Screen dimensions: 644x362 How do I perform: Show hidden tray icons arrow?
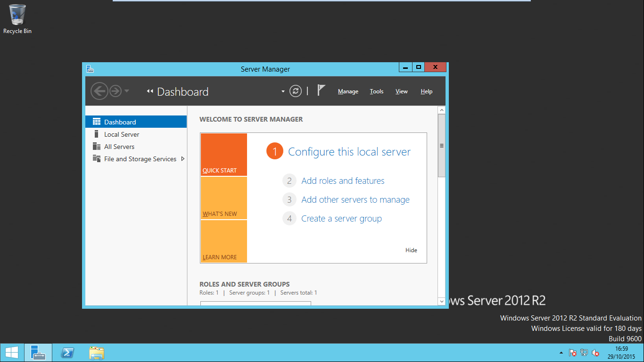(561, 353)
